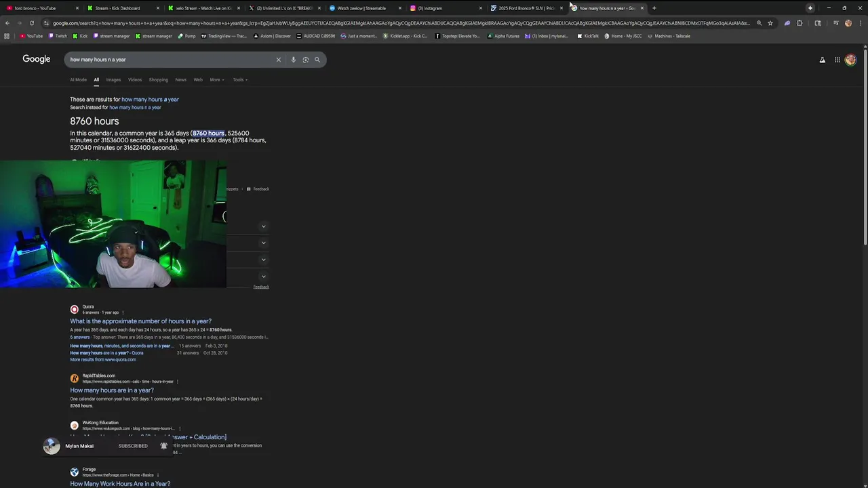868x488 pixels.
Task: Click the streamer webcam overlay video
Action: tap(113, 224)
